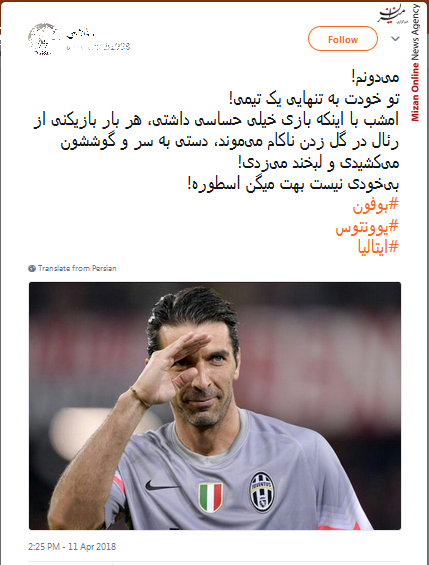
Task: Expand the chevron menu beside Follow
Action: coord(396,39)
